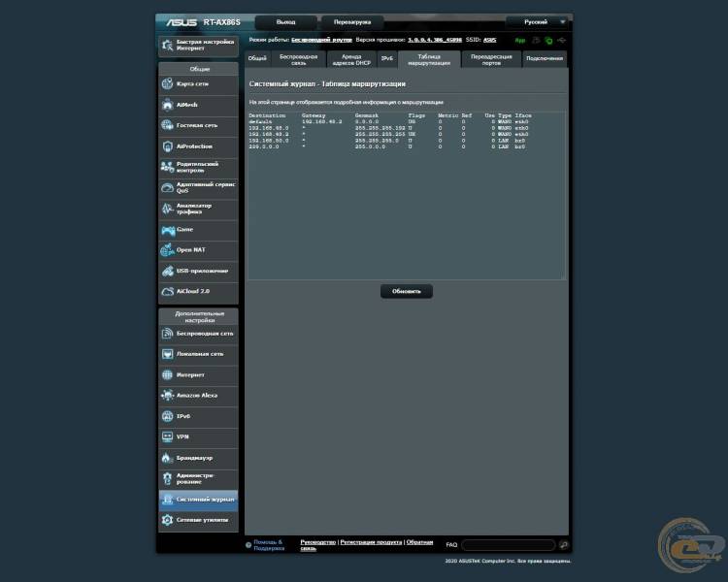This screenshot has width=728, height=582.
Task: Click the Общие section header
Action: click(199, 69)
